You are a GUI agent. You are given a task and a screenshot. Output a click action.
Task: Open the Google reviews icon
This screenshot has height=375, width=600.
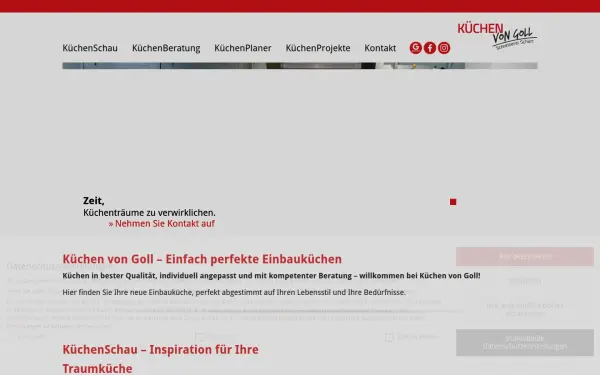416,48
